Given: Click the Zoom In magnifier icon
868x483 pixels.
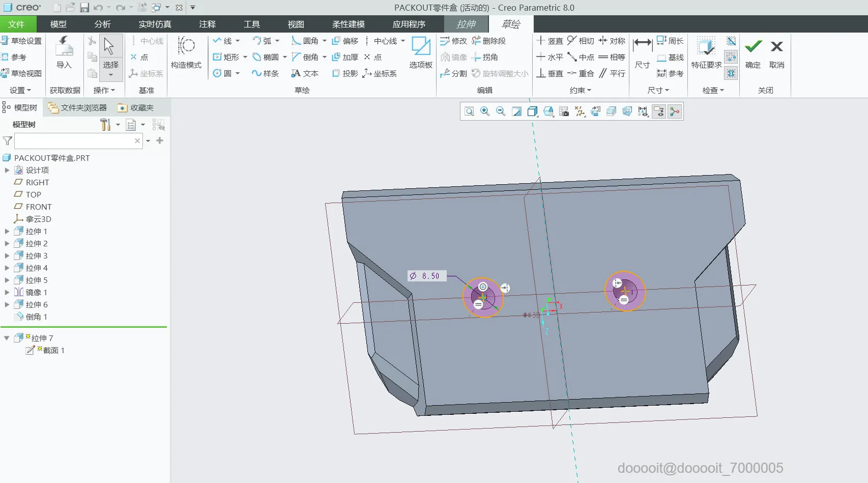Looking at the screenshot, I should tap(485, 111).
